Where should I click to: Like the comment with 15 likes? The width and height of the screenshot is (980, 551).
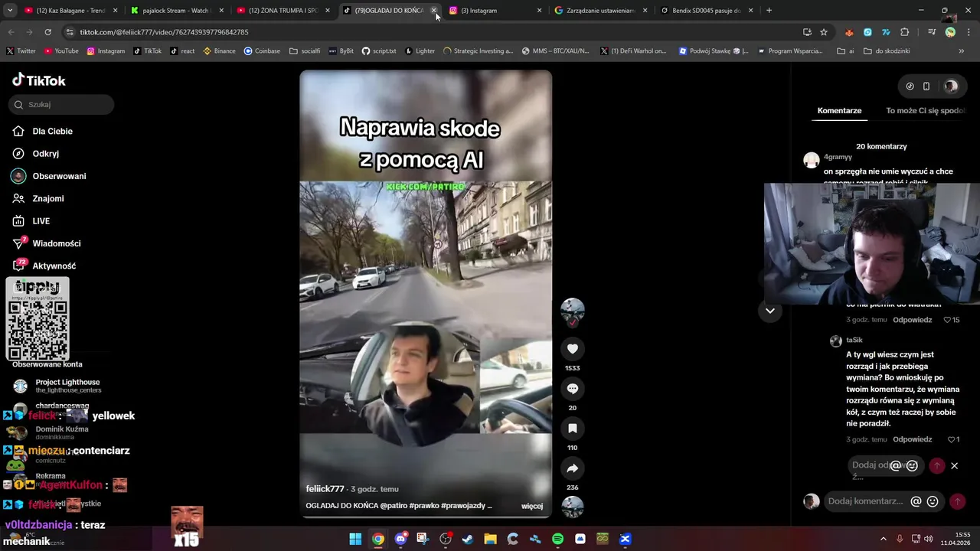pos(947,320)
